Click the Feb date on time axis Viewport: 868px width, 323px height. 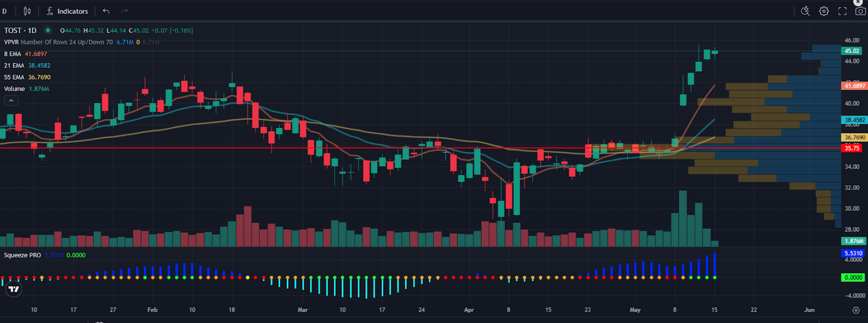tap(152, 310)
